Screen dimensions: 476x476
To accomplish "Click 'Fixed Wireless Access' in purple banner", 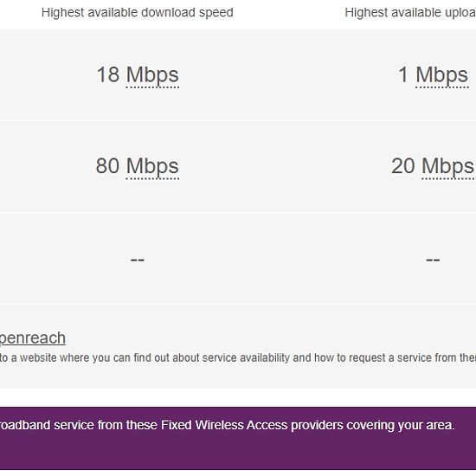I will point(224,425).
